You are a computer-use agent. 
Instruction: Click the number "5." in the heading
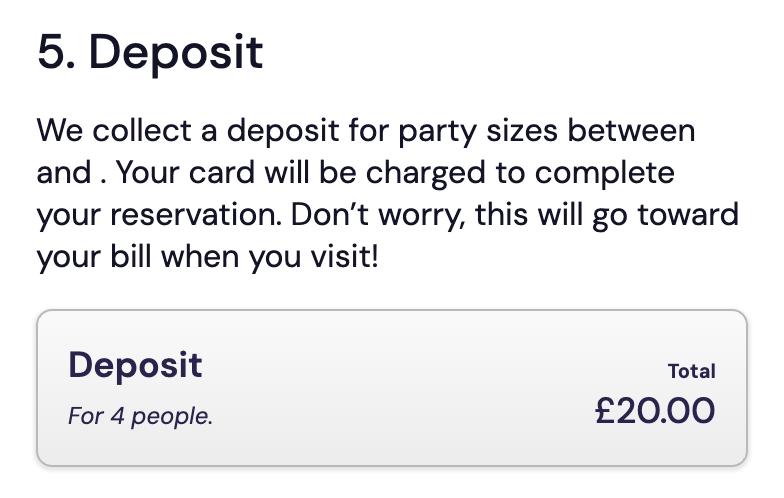click(55, 52)
